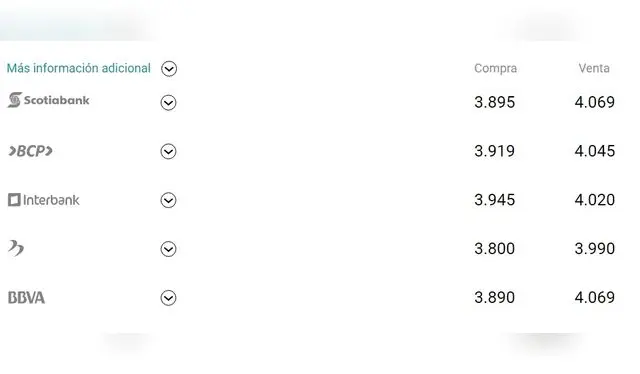Select the Interbank logo
Screen dimensions: 640x374
(44, 200)
